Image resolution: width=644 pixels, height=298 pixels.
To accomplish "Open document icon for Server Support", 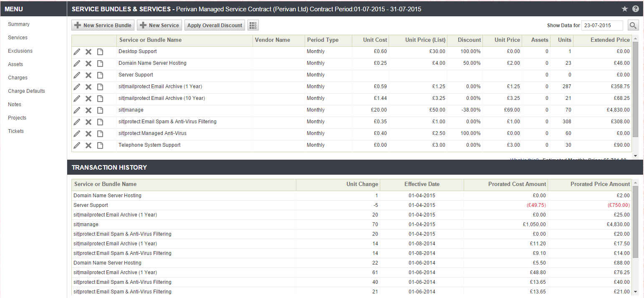I will coord(100,75).
